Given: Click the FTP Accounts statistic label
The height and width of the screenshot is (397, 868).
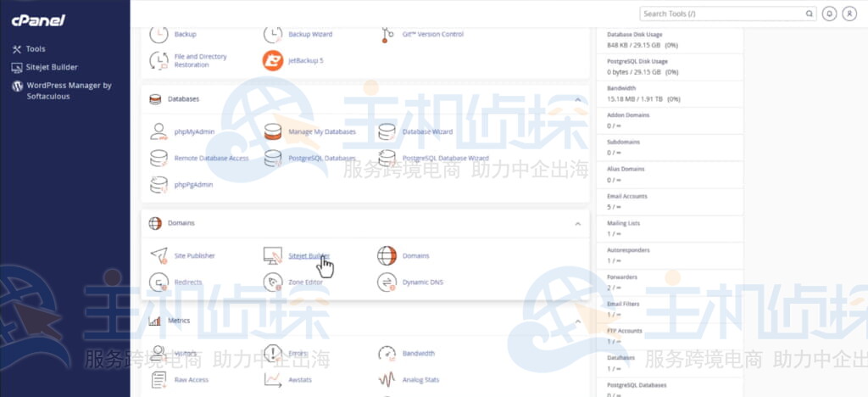Looking at the screenshot, I should [x=625, y=331].
